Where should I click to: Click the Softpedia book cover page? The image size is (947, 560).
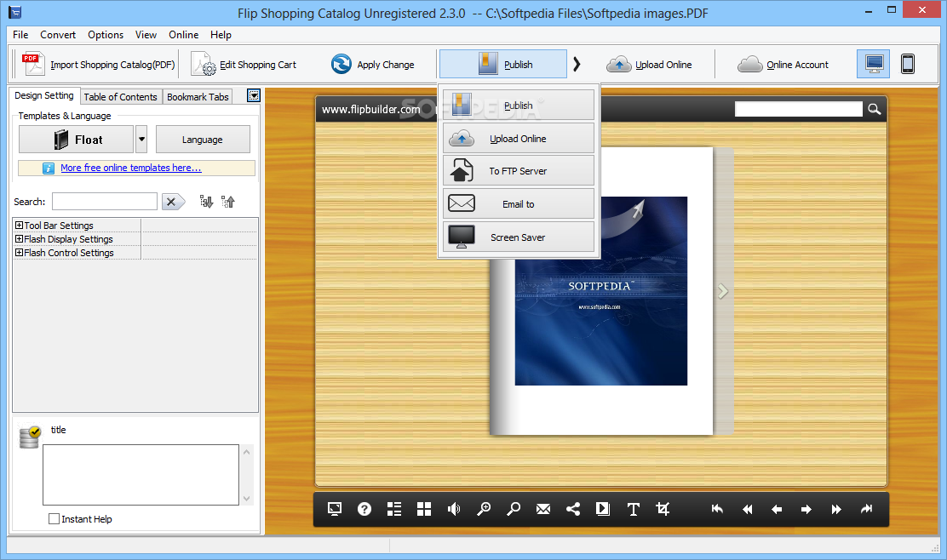tap(601, 291)
